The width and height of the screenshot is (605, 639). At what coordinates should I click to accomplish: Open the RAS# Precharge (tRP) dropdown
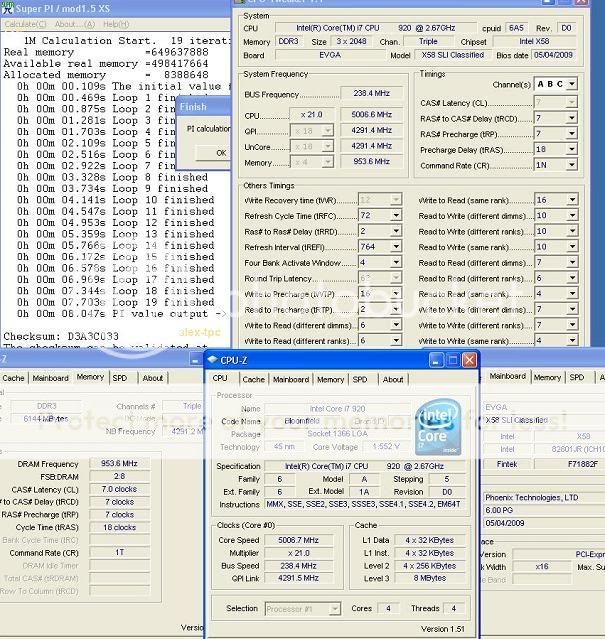pos(572,134)
